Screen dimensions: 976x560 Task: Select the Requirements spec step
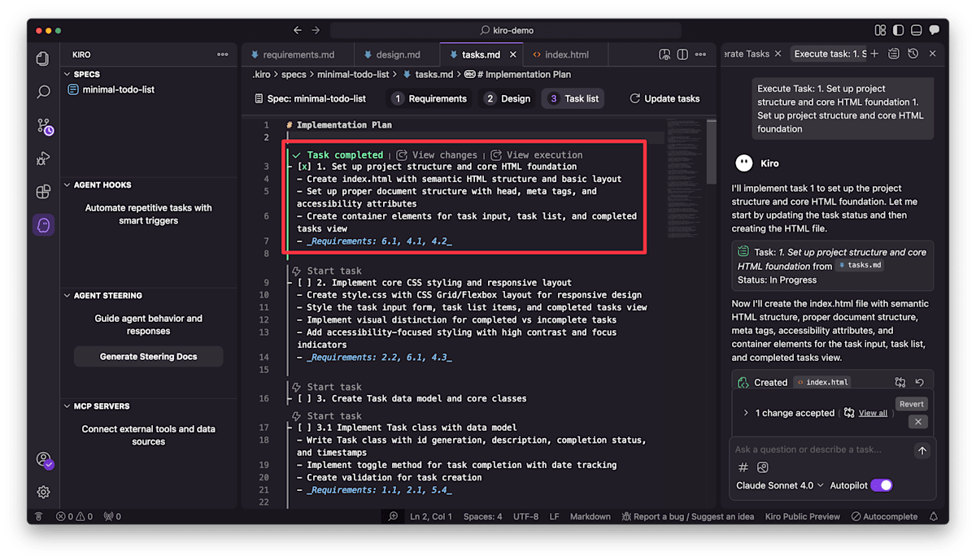tap(429, 98)
